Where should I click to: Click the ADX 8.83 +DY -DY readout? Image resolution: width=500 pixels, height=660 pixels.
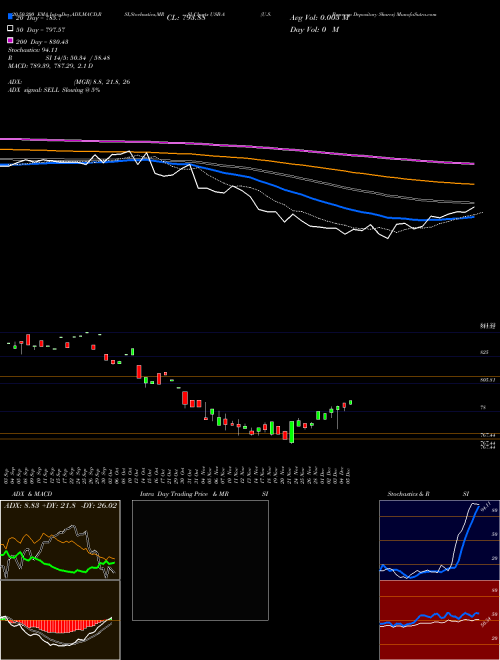(x=60, y=506)
